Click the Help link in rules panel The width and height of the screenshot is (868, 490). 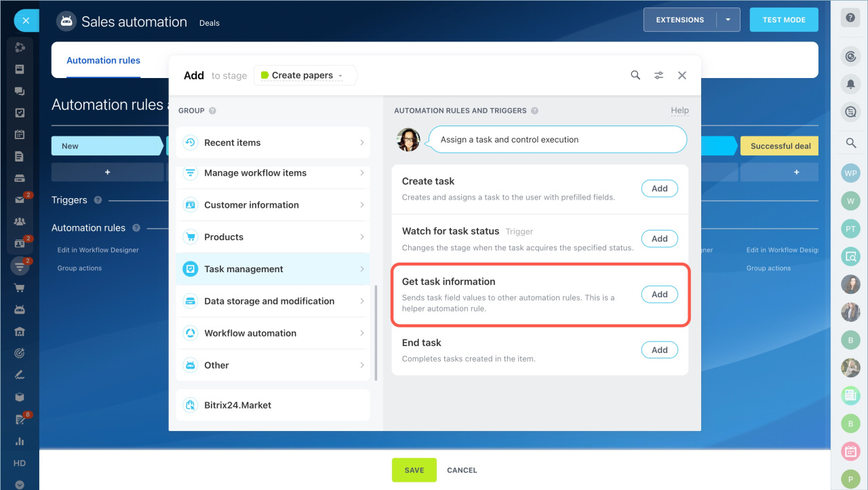tap(679, 111)
